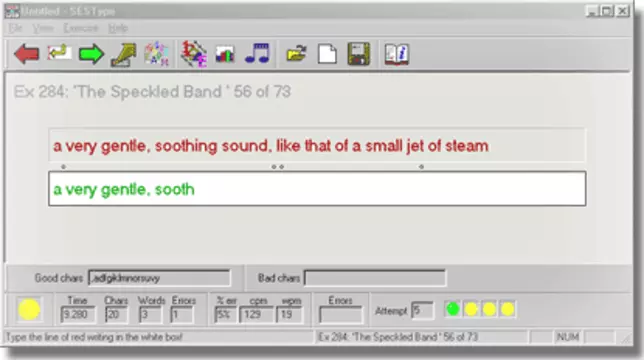Image resolution: width=644 pixels, height=360 pixels.
Task: Click the exercise heading 'Ex 284: The Speckled Band'
Action: pos(152,92)
